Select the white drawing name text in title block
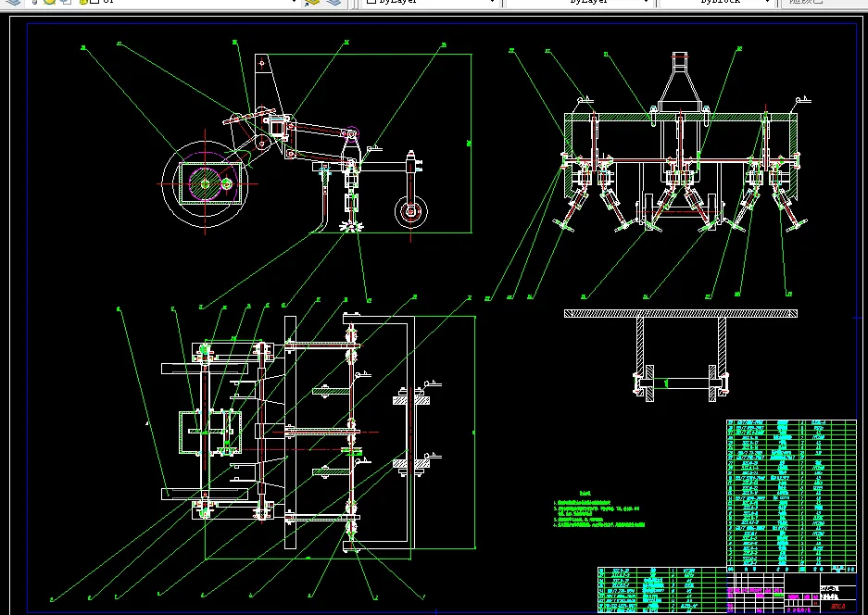 [x=830, y=593]
